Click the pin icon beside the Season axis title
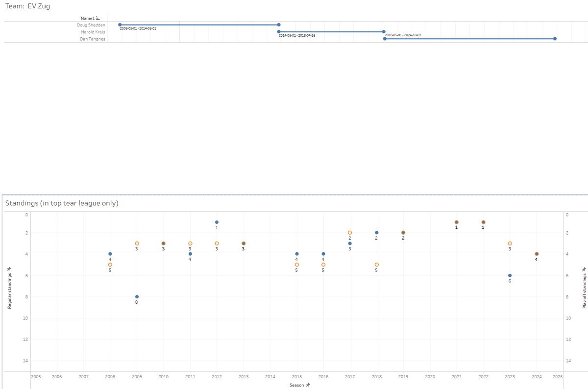The image size is (588, 389). coord(308,385)
